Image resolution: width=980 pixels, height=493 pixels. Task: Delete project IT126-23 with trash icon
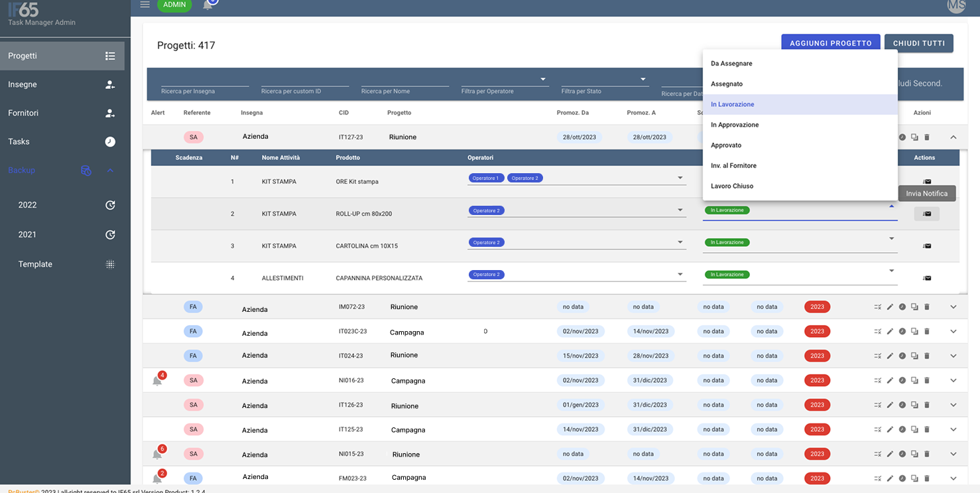(927, 405)
